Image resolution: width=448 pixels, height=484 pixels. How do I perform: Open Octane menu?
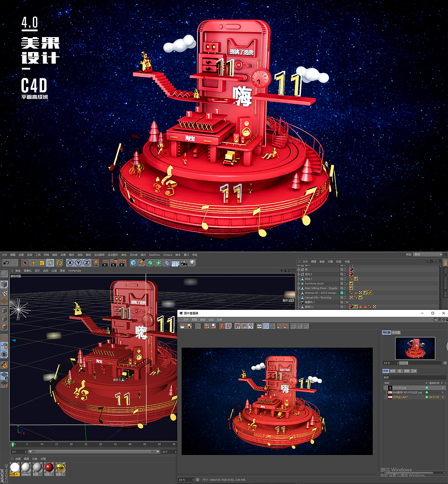[168, 255]
